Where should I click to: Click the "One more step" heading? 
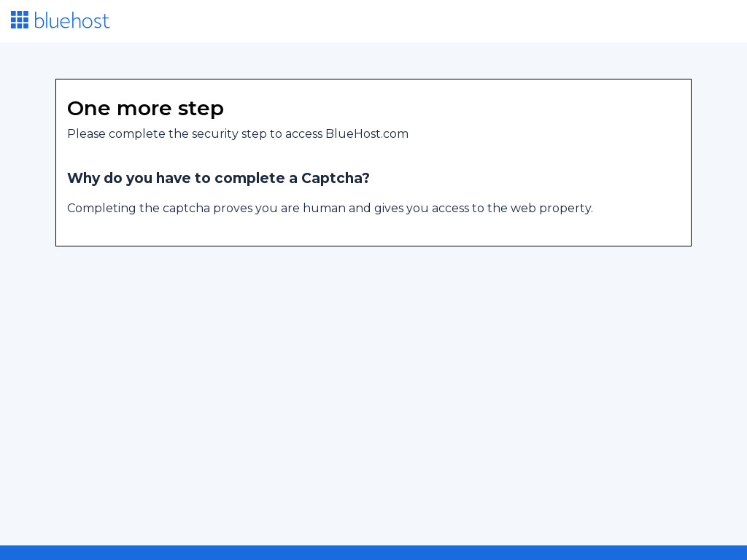pos(145,109)
